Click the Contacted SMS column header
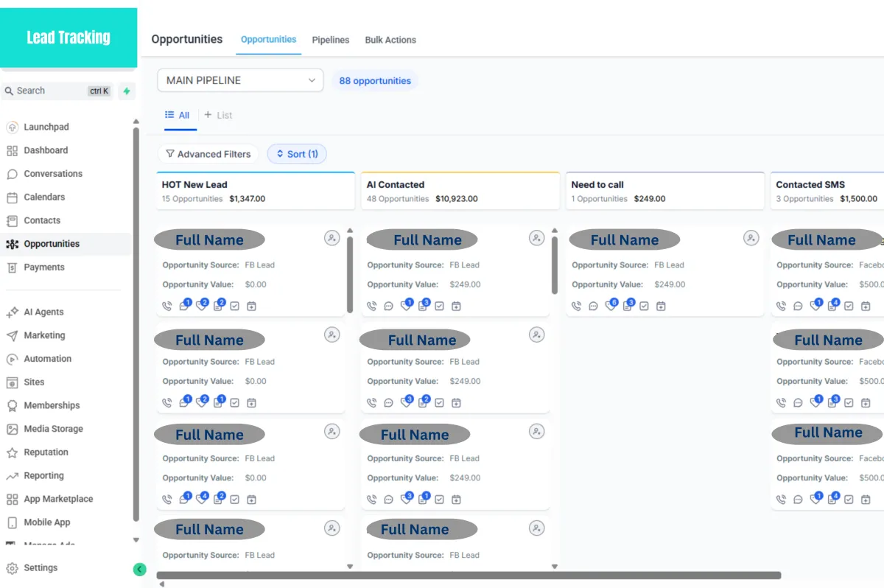Viewport: 884px width, 588px height. click(827, 191)
